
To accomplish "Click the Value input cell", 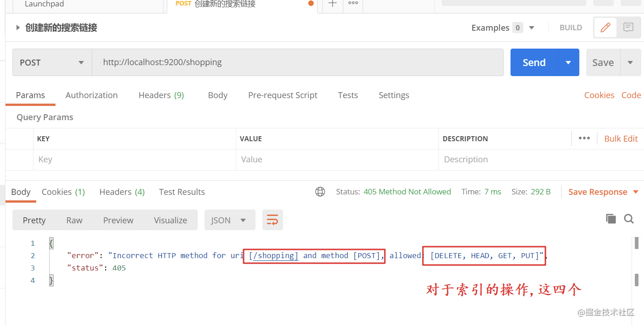I will (x=337, y=160).
